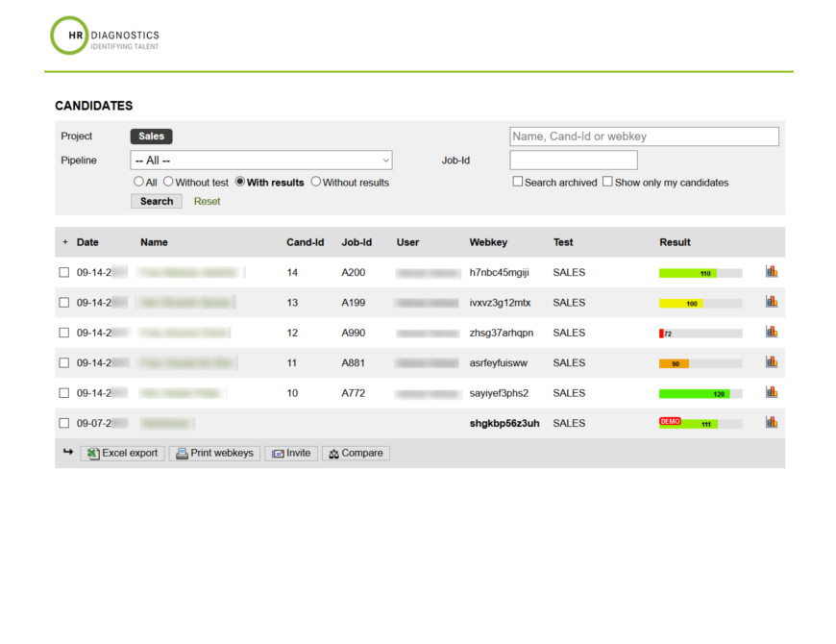Click bold webkey shgkbp56z3uh
This screenshot has height=644, width=836.
click(504, 423)
